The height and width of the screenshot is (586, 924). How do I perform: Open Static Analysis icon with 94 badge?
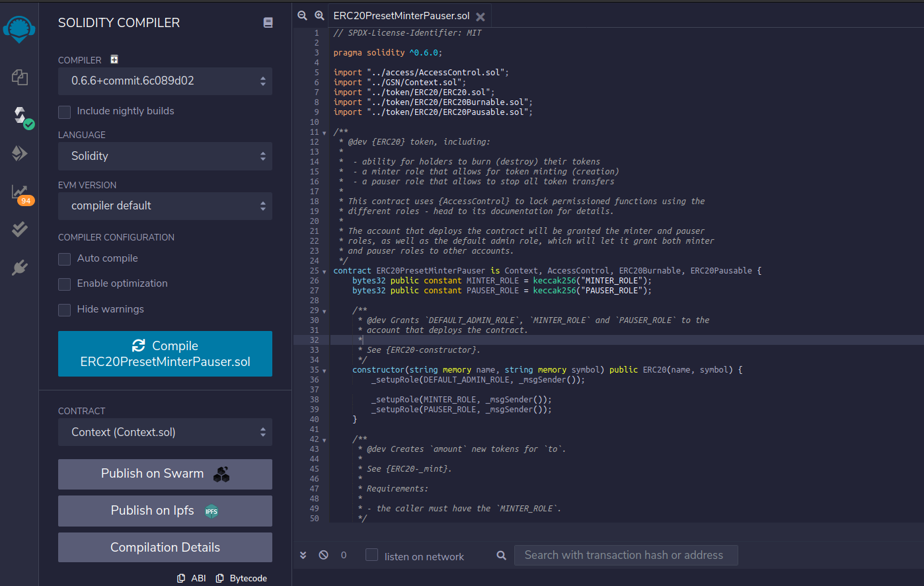point(20,192)
